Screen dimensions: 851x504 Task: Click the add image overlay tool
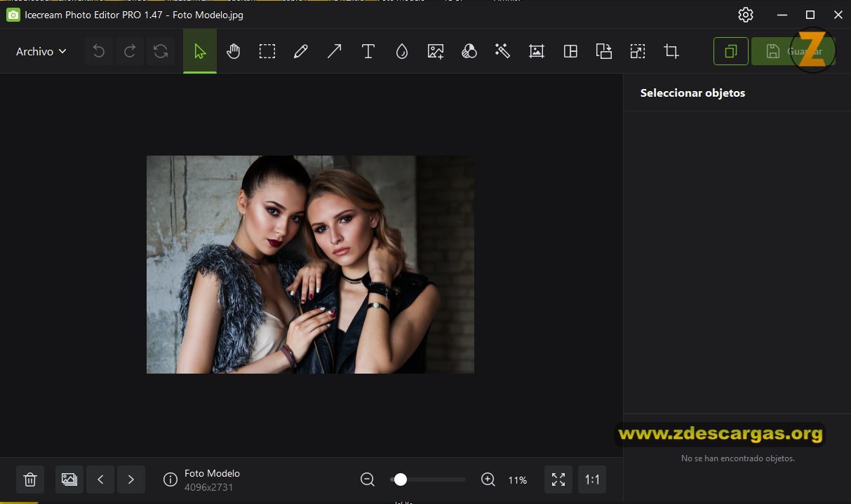[436, 51]
